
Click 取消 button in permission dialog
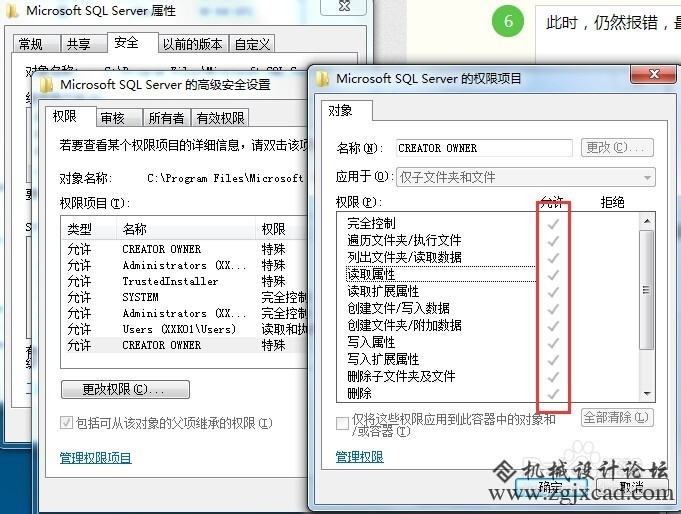(631, 488)
